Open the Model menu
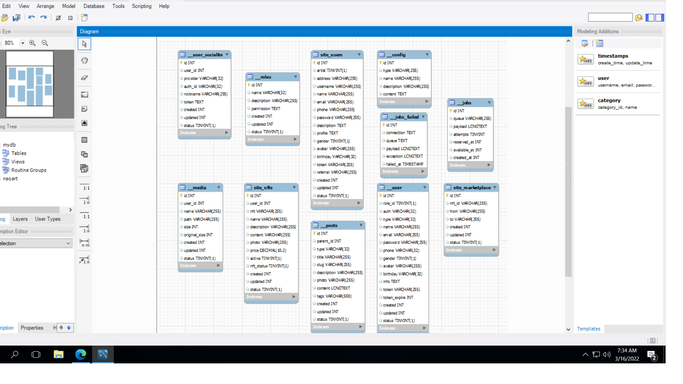 (x=68, y=6)
